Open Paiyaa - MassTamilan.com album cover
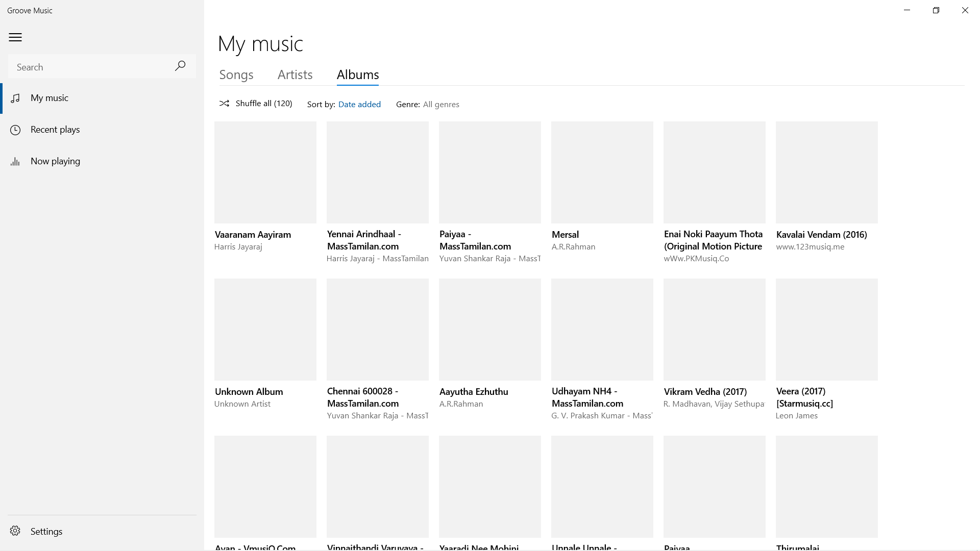The image size is (980, 551). point(490,172)
